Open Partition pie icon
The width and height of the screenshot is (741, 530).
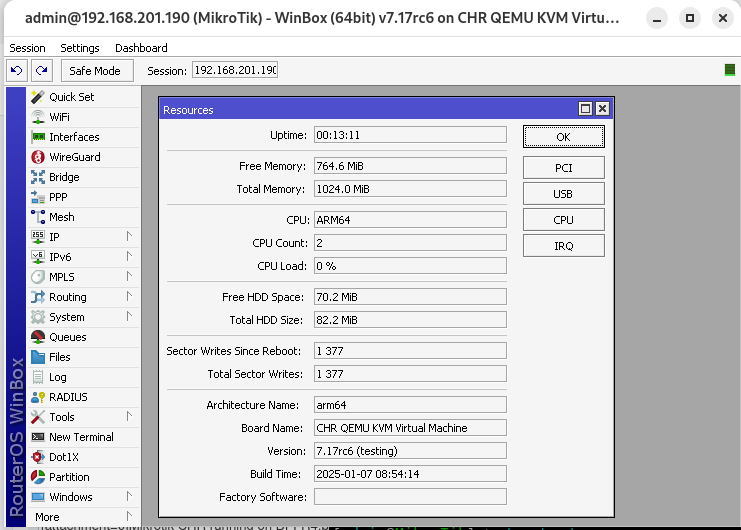coord(38,477)
